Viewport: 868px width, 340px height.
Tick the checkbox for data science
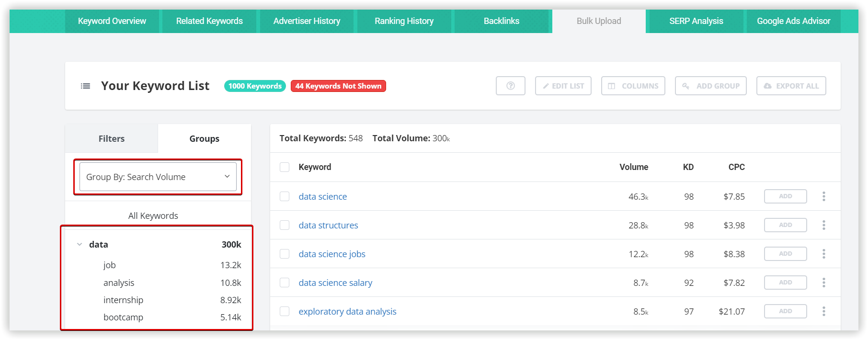point(285,196)
